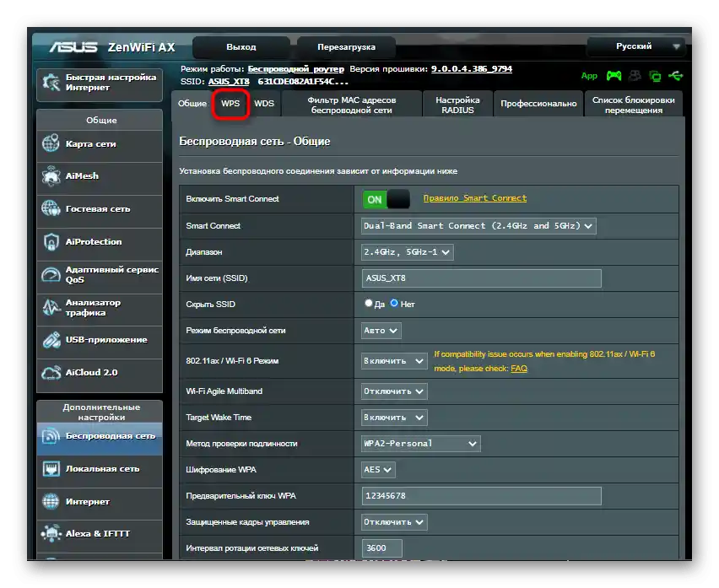Viewport: 719px width, 588px height.
Task: Open the Профессионально tab
Action: pyautogui.click(x=538, y=104)
